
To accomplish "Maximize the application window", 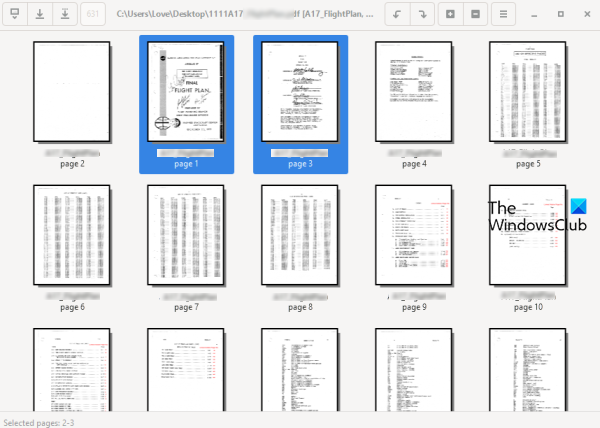I will (x=561, y=14).
